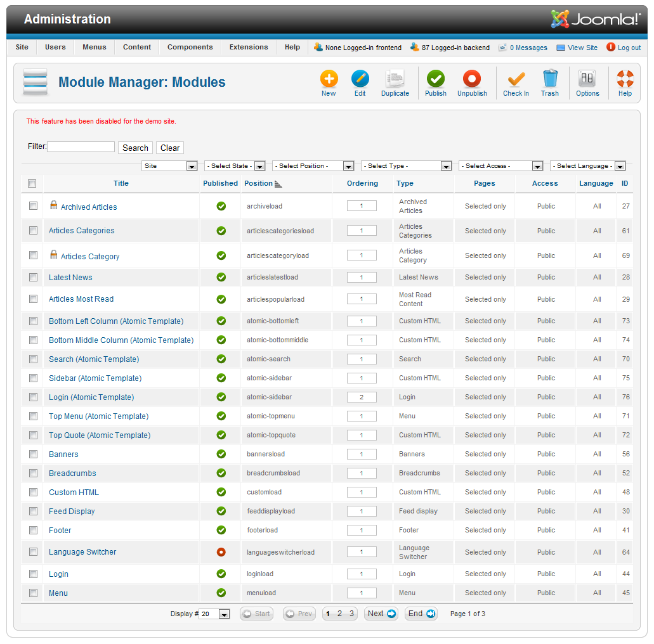The width and height of the screenshot is (654, 644).
Task: Open the Components menu
Action: coord(190,47)
